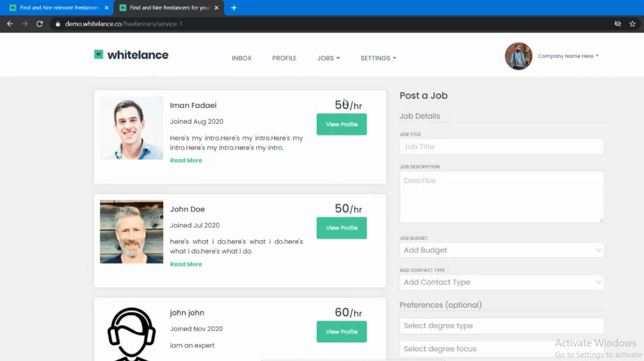Viewport: 644px width, 361px height.
Task: Open a new browser tab with plus
Action: pyautogui.click(x=234, y=8)
